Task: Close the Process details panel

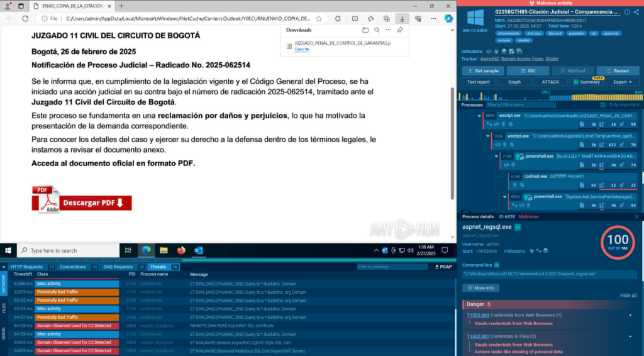Action: point(636,216)
